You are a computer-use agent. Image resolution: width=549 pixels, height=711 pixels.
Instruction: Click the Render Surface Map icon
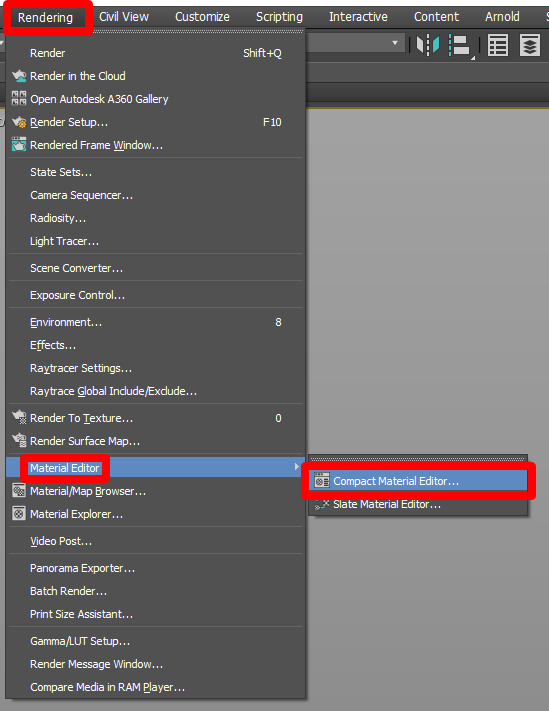click(19, 440)
